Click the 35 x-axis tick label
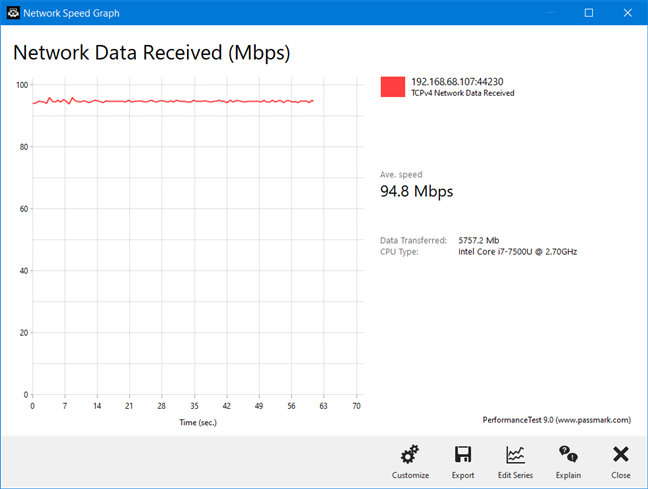The height and width of the screenshot is (489, 648). click(194, 406)
